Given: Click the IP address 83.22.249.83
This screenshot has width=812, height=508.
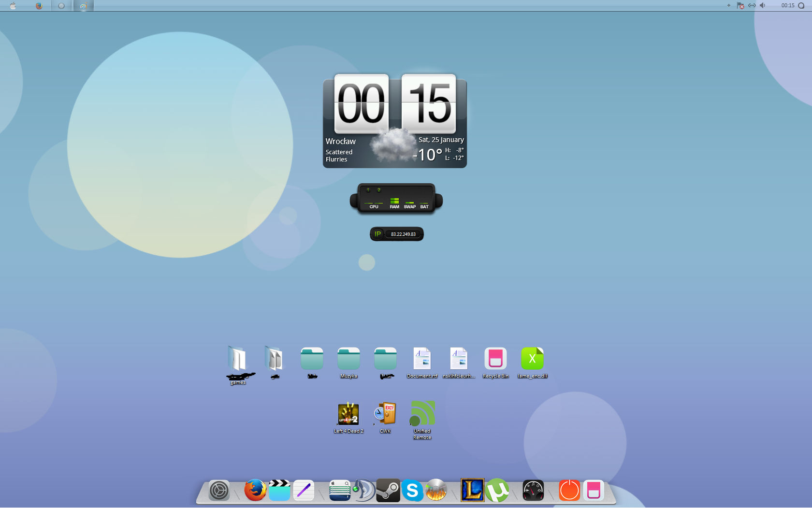Looking at the screenshot, I should (403, 234).
